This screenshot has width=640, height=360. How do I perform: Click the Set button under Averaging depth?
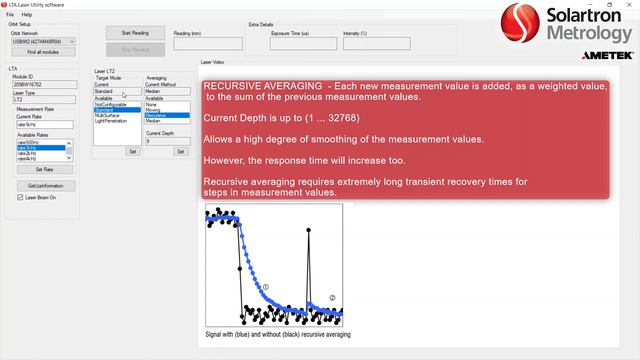click(x=180, y=151)
